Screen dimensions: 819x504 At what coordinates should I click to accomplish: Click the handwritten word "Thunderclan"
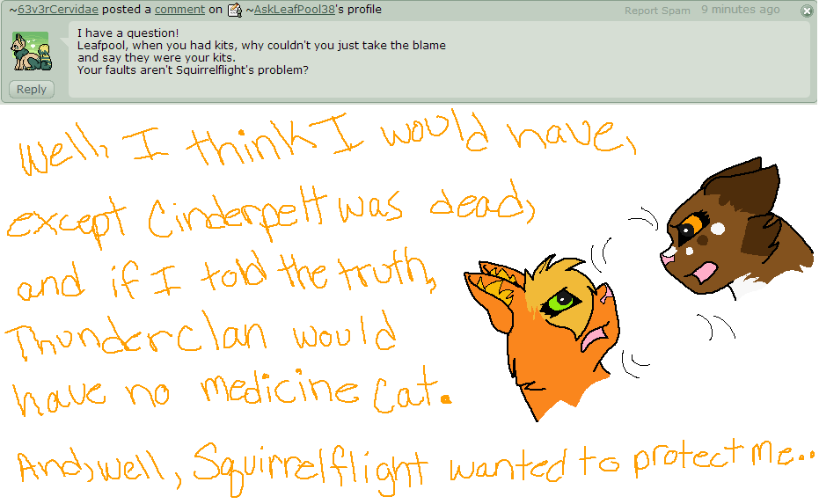[x=135, y=337]
